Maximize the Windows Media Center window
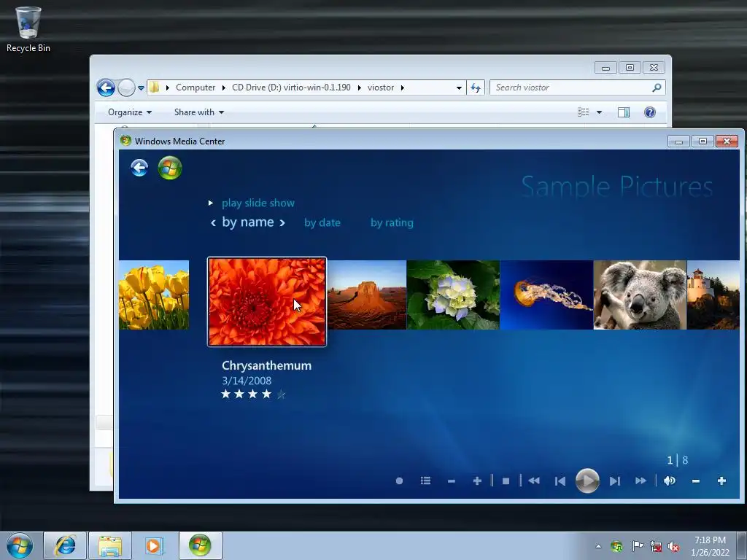The height and width of the screenshot is (560, 747). click(x=703, y=141)
